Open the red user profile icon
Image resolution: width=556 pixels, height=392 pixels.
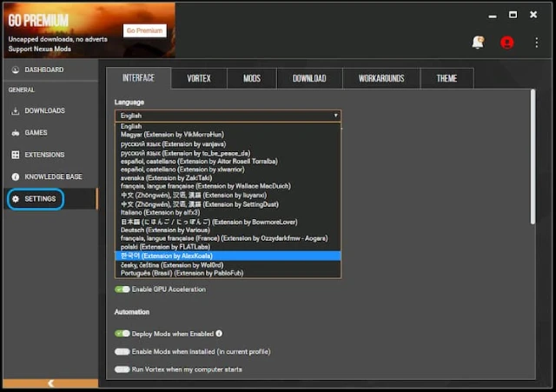[507, 43]
